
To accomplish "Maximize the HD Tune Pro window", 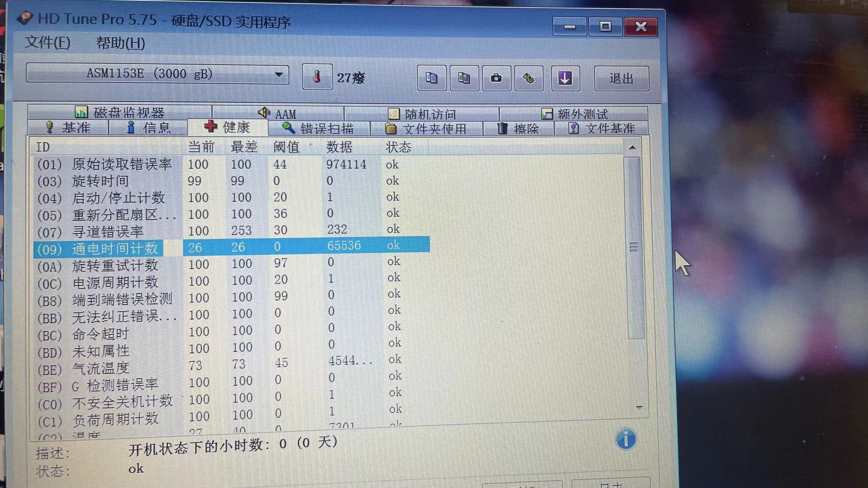I will tap(605, 26).
